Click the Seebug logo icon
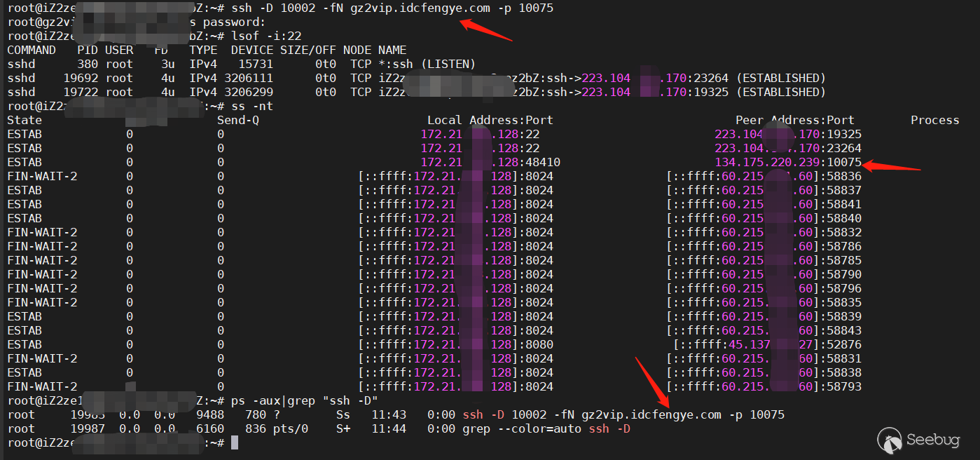Viewport: 980px width, 460px height. pyautogui.click(x=890, y=440)
